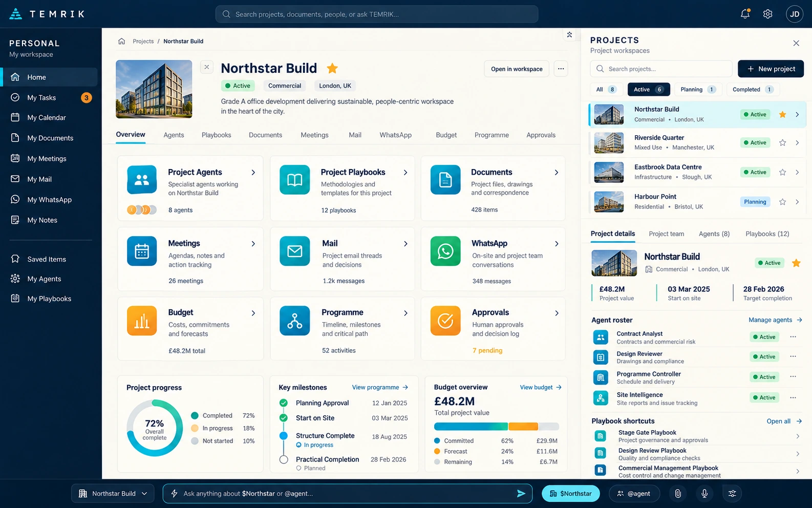Viewport: 812px width, 508px height.
Task: Toggle favorite star for Eastbrook Data Centre
Action: click(782, 173)
